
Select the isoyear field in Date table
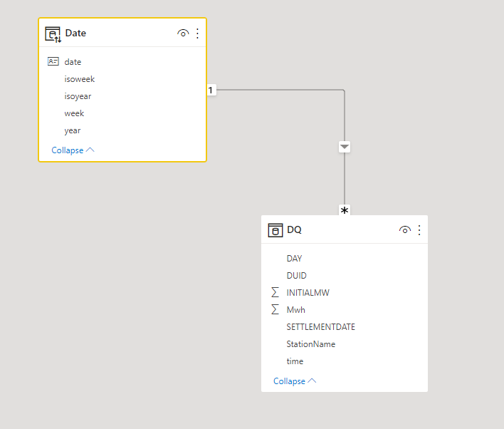(78, 96)
